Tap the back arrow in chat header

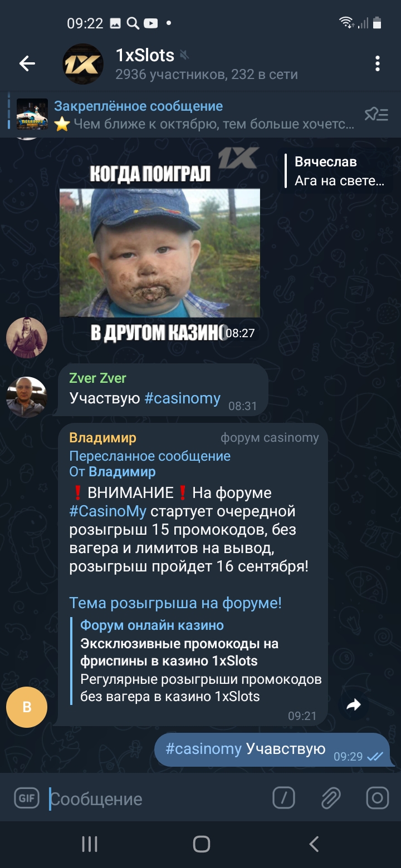click(27, 64)
